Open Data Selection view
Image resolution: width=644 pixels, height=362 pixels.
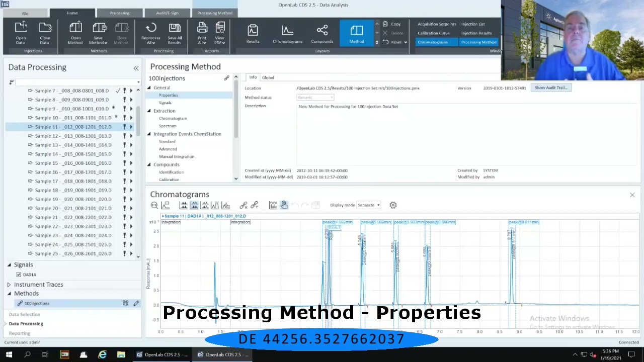(x=24, y=314)
